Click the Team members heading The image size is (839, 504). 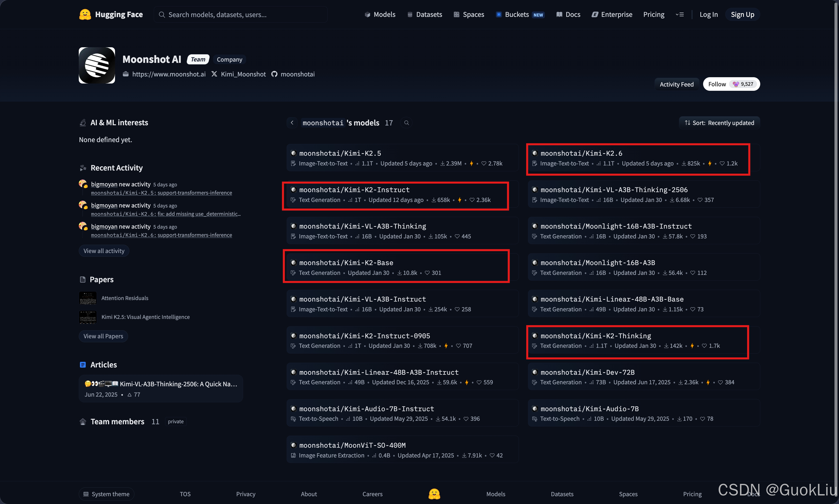pos(117,422)
